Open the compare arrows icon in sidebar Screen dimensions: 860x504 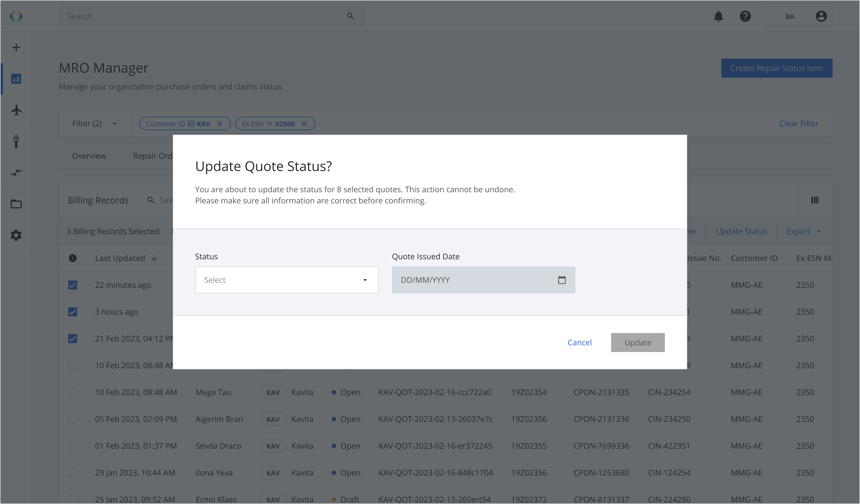(x=16, y=173)
